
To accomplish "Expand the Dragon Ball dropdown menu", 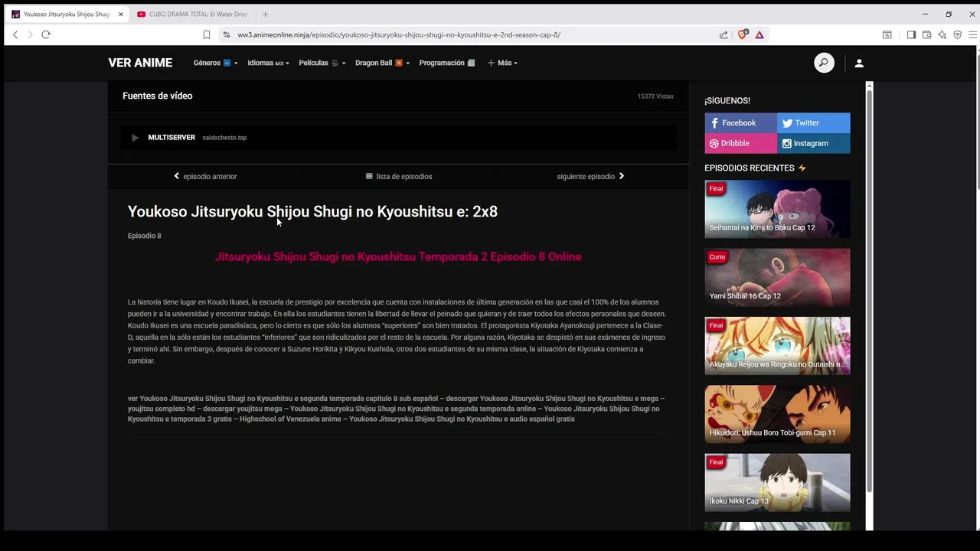I will point(382,63).
